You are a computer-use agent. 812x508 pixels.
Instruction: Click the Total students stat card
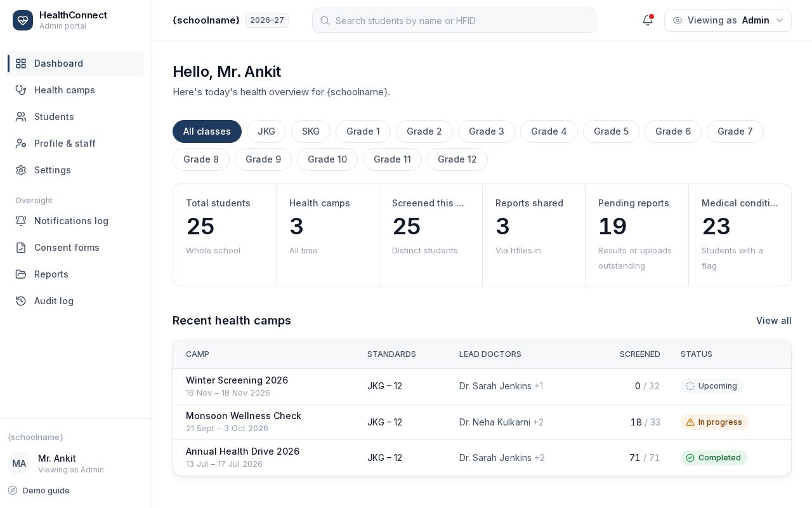[x=225, y=235]
